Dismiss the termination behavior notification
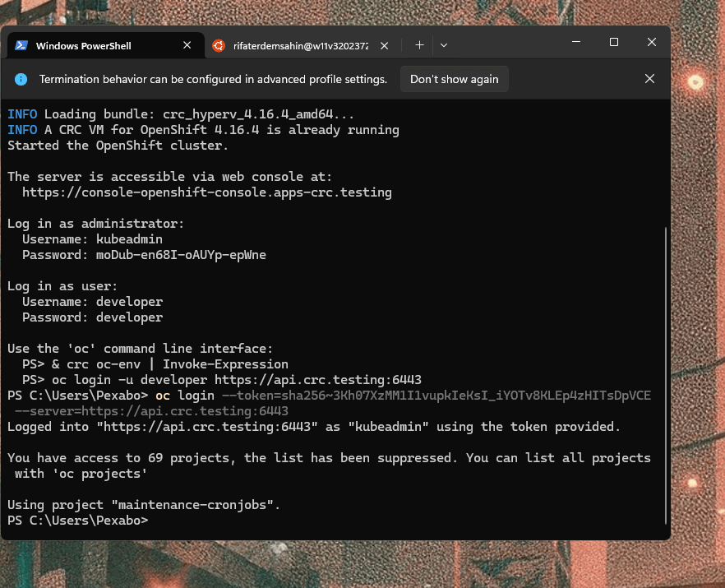The width and height of the screenshot is (725, 588). (649, 79)
